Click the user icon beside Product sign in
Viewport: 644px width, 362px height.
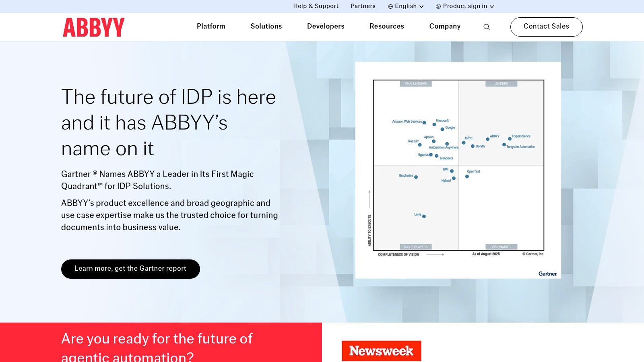click(x=438, y=6)
